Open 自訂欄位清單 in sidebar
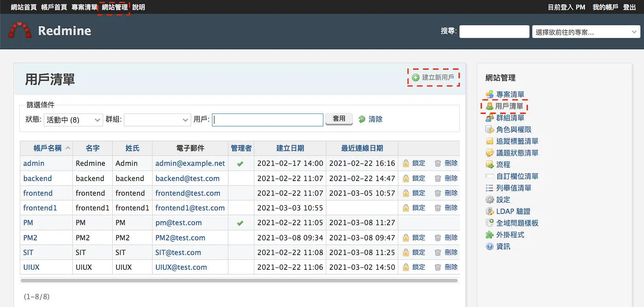This screenshot has width=644, height=307. click(517, 176)
